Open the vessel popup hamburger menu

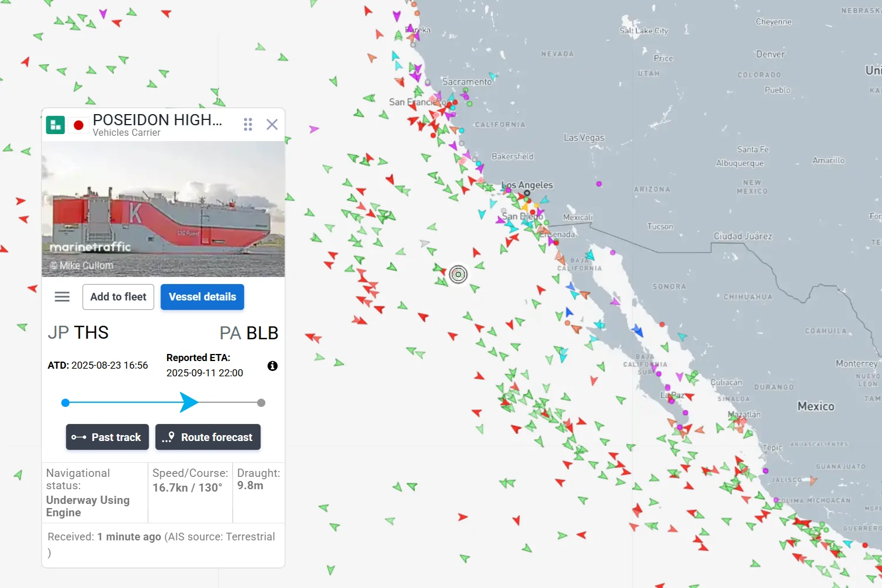pyautogui.click(x=62, y=297)
